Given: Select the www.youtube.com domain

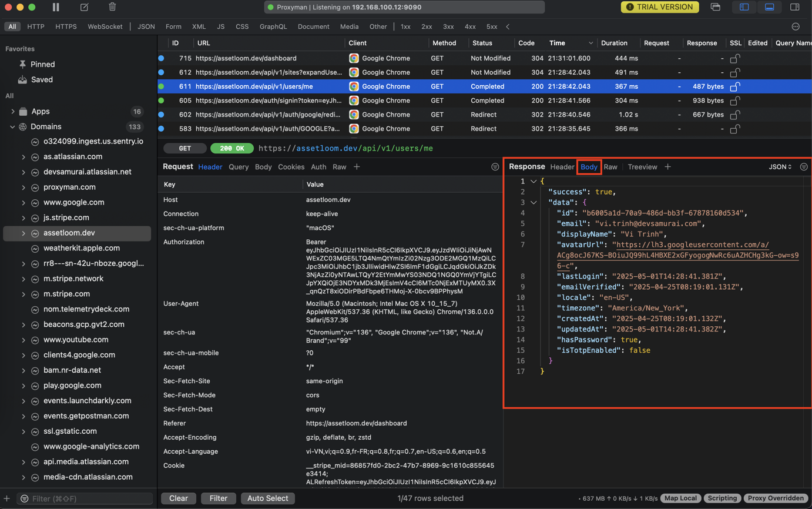Looking at the screenshot, I should [x=76, y=340].
